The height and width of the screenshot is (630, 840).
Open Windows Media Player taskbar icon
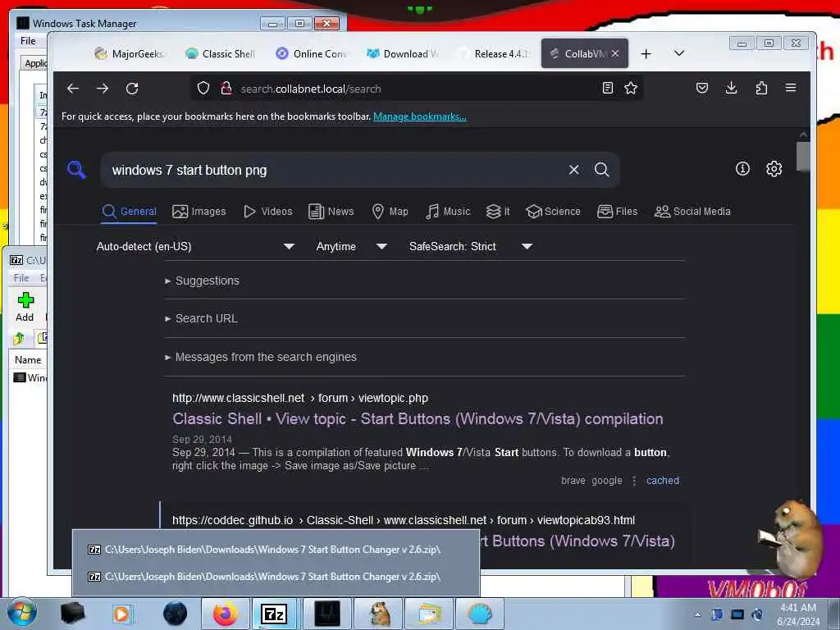121,614
